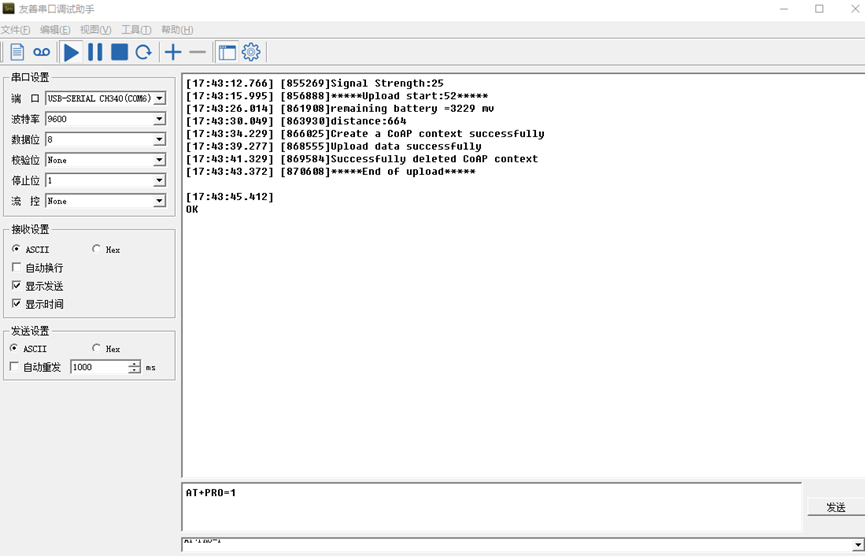This screenshot has width=865, height=556.
Task: Toggle the side panel layout icon
Action: click(227, 52)
